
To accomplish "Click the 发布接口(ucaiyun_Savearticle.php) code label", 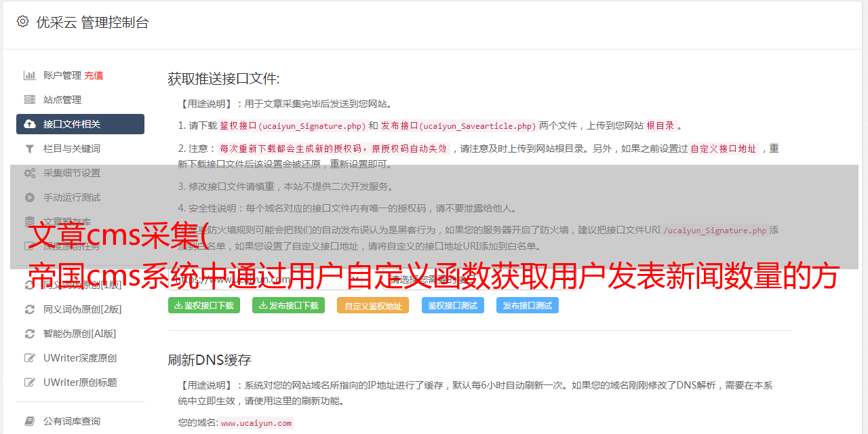I will 458,125.
